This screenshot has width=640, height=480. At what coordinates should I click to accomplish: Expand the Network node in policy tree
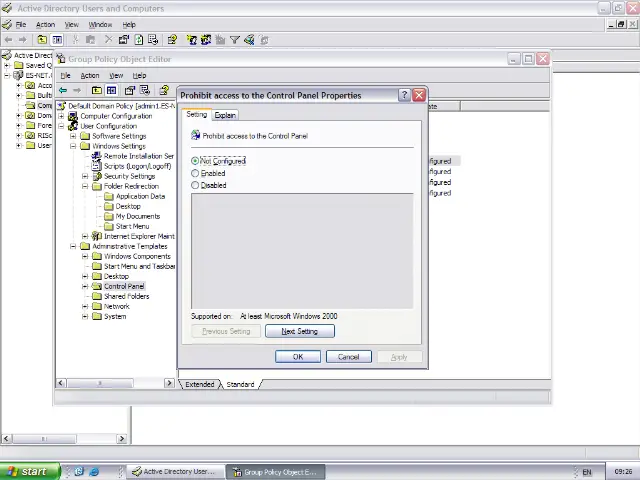click(85, 306)
